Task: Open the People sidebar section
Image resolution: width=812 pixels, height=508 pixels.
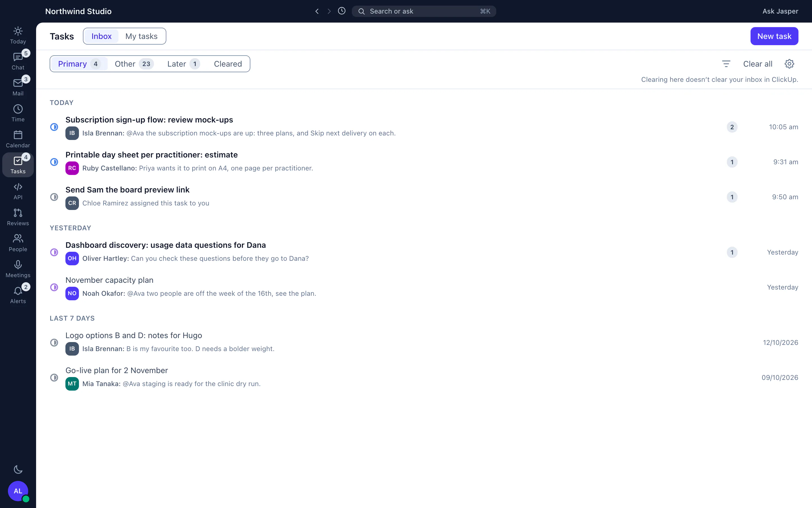Action: (x=18, y=243)
